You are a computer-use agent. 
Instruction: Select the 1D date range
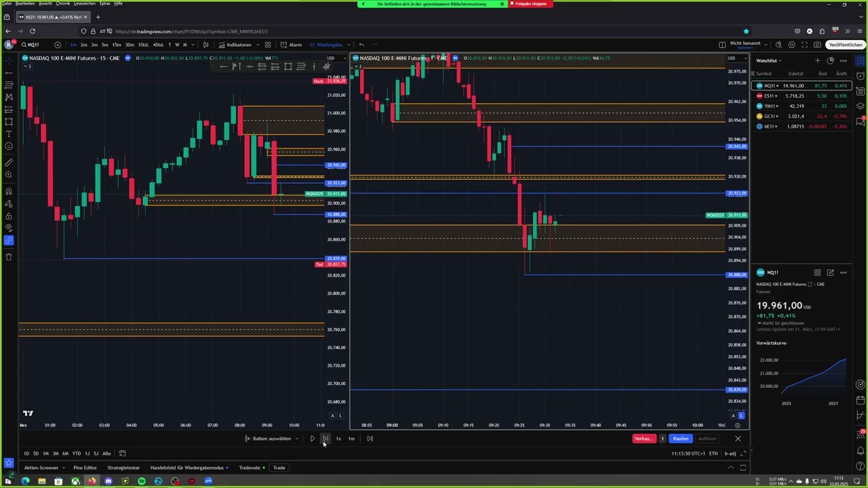tap(26, 453)
